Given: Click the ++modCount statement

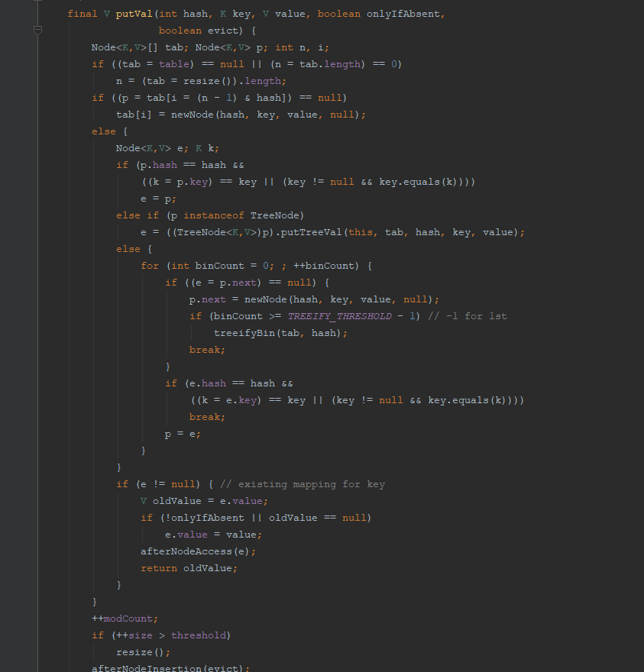Looking at the screenshot, I should coord(125,619).
